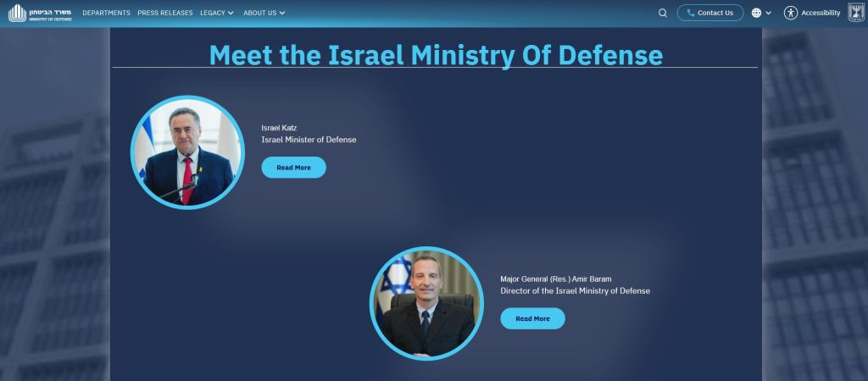868x381 pixels.
Task: Expand the language selector chevron
Action: click(x=768, y=13)
